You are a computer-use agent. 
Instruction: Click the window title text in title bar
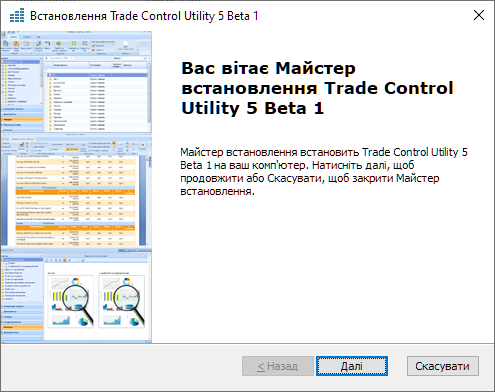click(144, 16)
